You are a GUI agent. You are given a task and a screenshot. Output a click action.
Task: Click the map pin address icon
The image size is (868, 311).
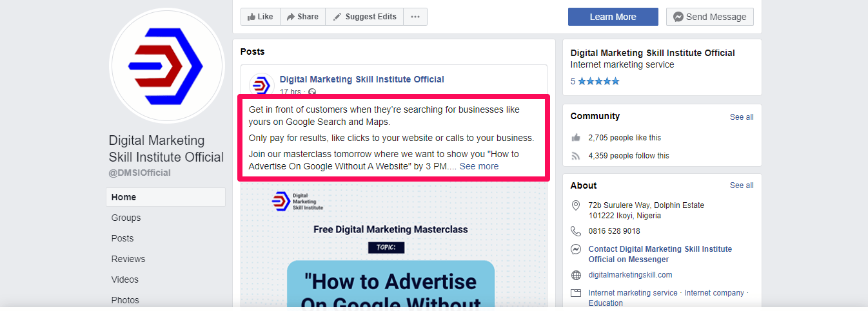(x=576, y=205)
